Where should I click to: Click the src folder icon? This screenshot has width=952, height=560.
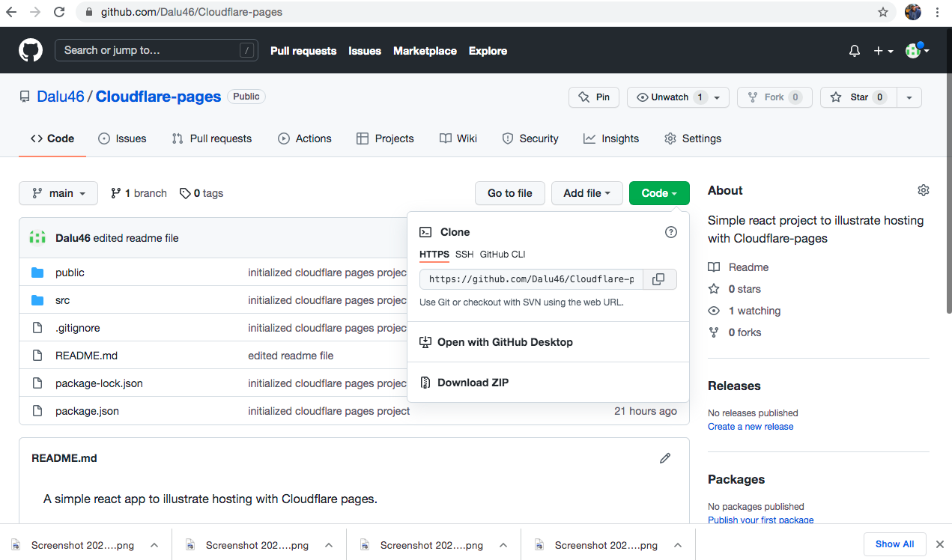37,300
